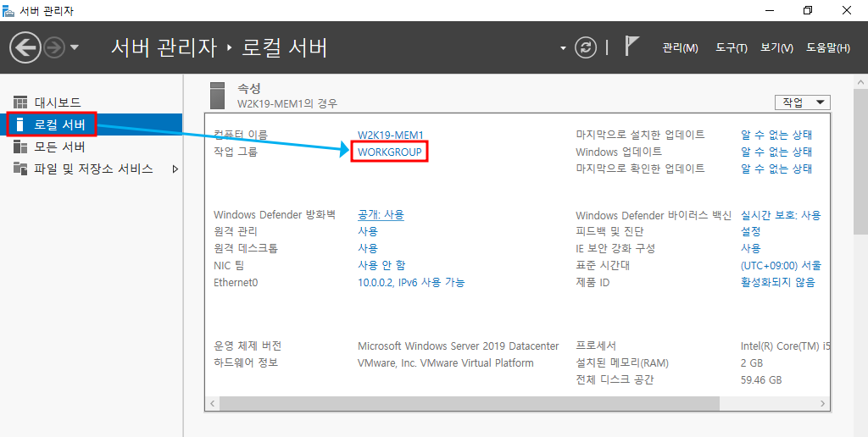Image resolution: width=868 pixels, height=437 pixels.
Task: Click vertical scrollbar up arrow
Action: 860,82
